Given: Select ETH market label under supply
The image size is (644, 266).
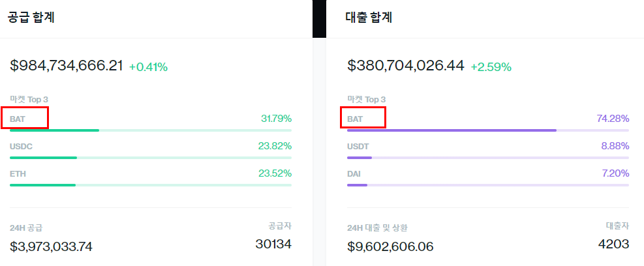Looking at the screenshot, I should 18,174.
